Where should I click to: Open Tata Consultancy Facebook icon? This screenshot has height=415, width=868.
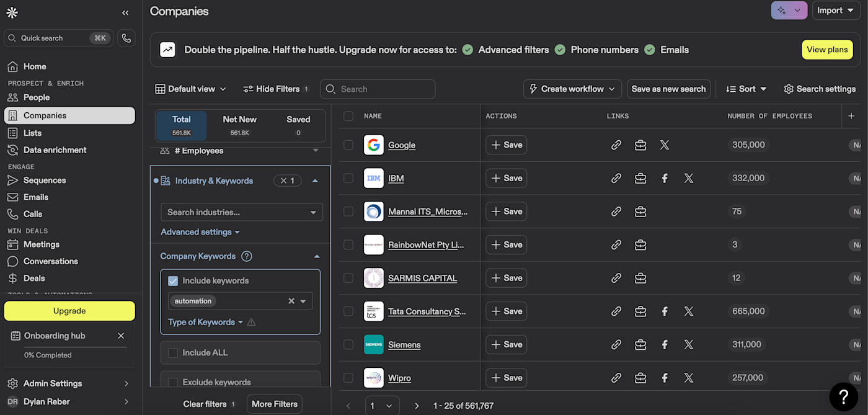pos(665,311)
